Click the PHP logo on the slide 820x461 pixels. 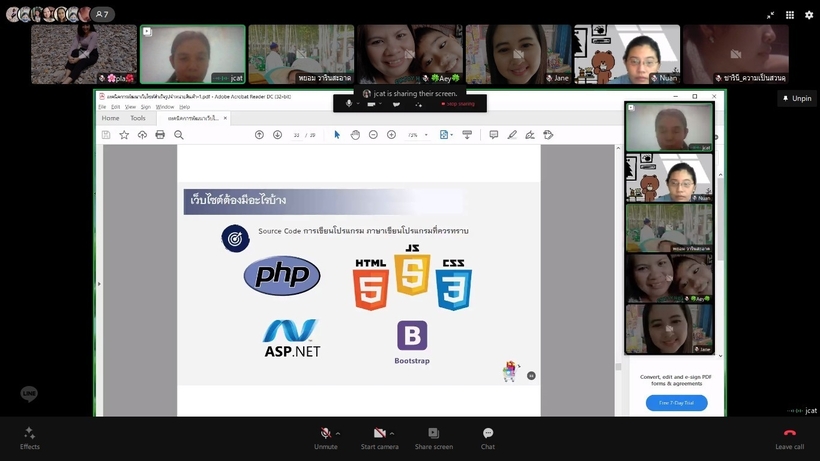(282, 275)
